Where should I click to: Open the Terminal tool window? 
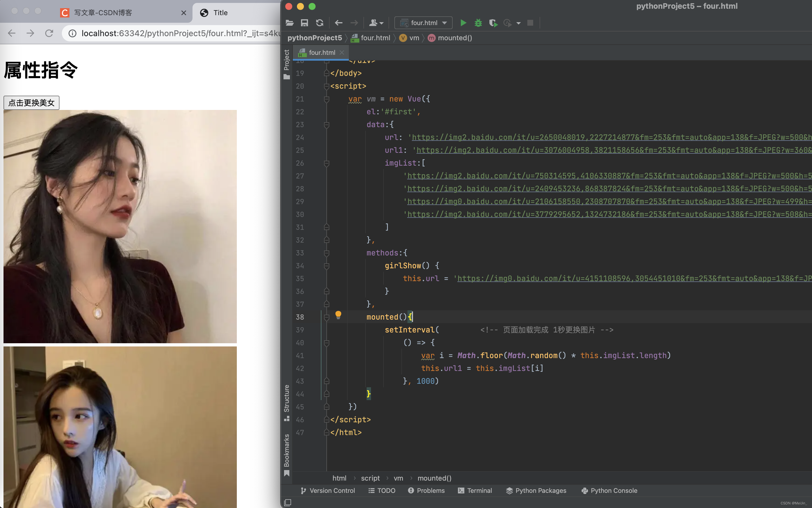475,490
